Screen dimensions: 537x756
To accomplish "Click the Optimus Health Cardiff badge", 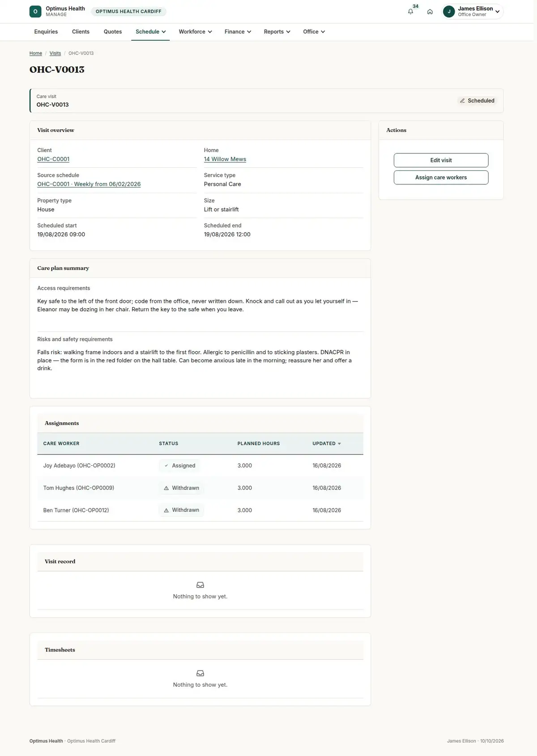I will pos(128,12).
